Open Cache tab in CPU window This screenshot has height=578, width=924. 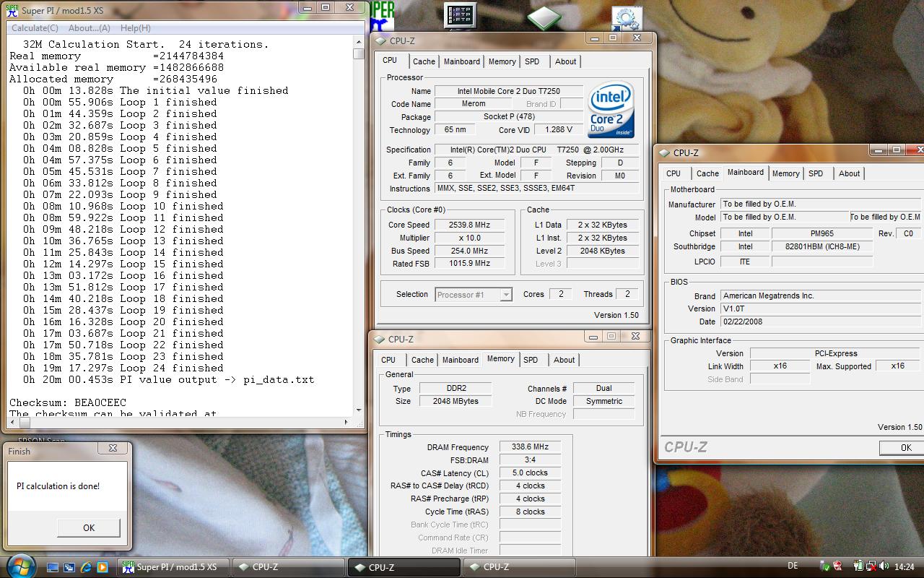pos(424,61)
